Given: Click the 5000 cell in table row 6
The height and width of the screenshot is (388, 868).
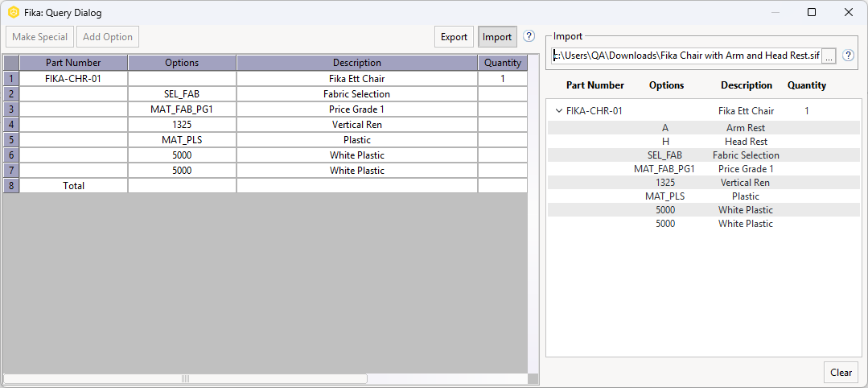Looking at the screenshot, I should [182, 155].
